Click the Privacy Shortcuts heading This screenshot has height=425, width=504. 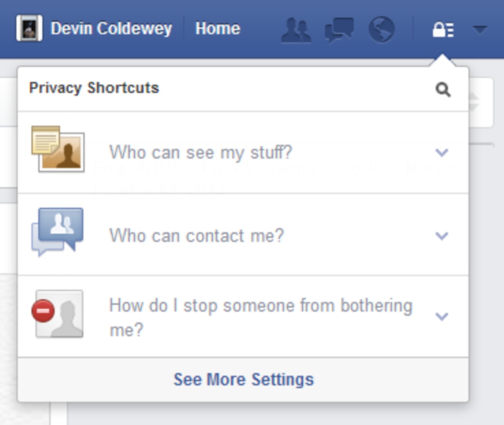click(94, 88)
